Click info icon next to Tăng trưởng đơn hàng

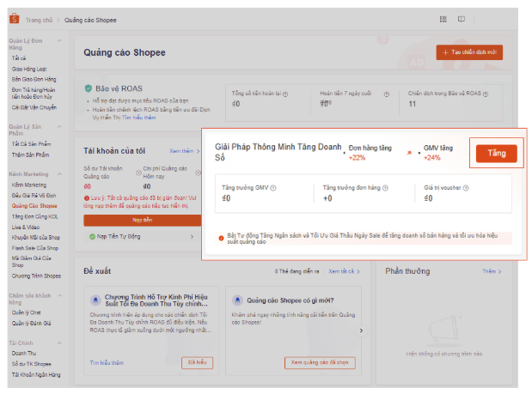tap(385, 188)
